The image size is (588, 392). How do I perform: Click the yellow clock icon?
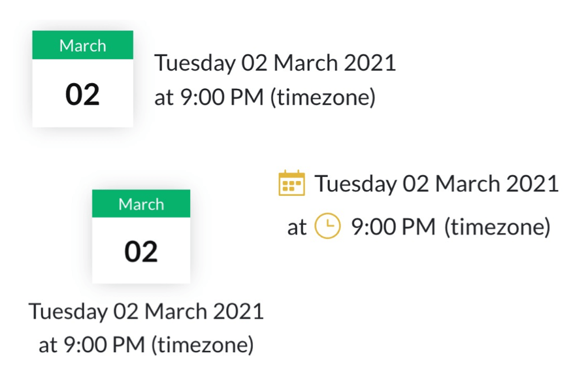[x=327, y=226]
